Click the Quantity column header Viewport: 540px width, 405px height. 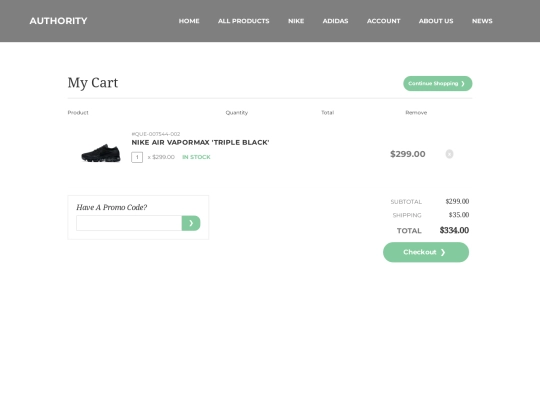237,113
